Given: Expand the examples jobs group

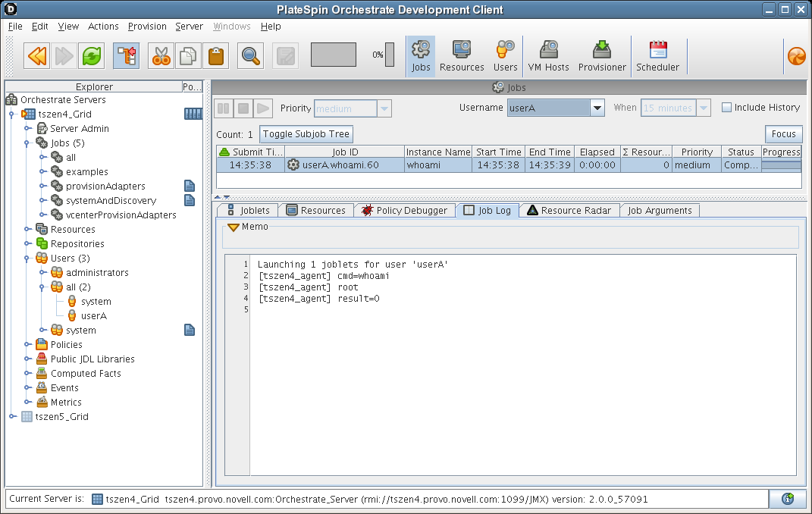Looking at the screenshot, I should (43, 172).
